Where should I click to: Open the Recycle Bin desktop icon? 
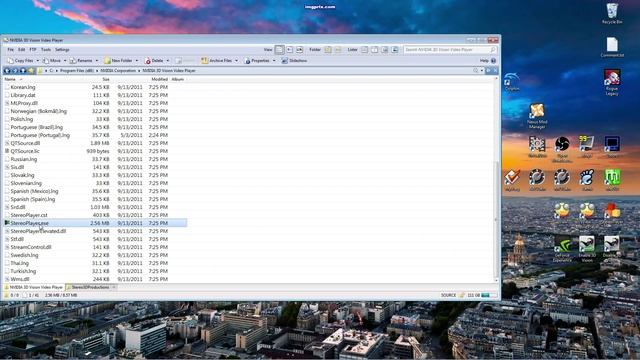click(x=612, y=13)
